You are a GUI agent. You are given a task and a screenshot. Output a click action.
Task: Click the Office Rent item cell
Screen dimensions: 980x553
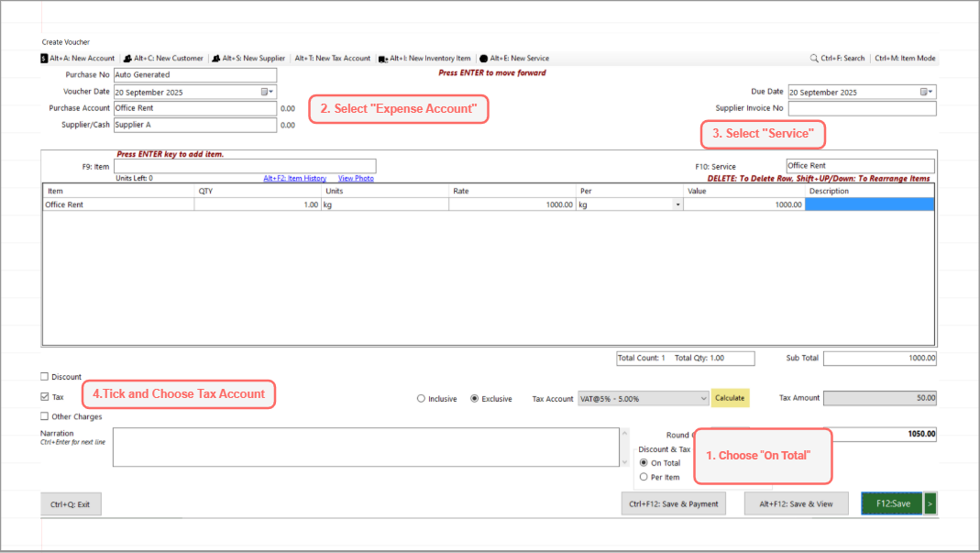[119, 205]
